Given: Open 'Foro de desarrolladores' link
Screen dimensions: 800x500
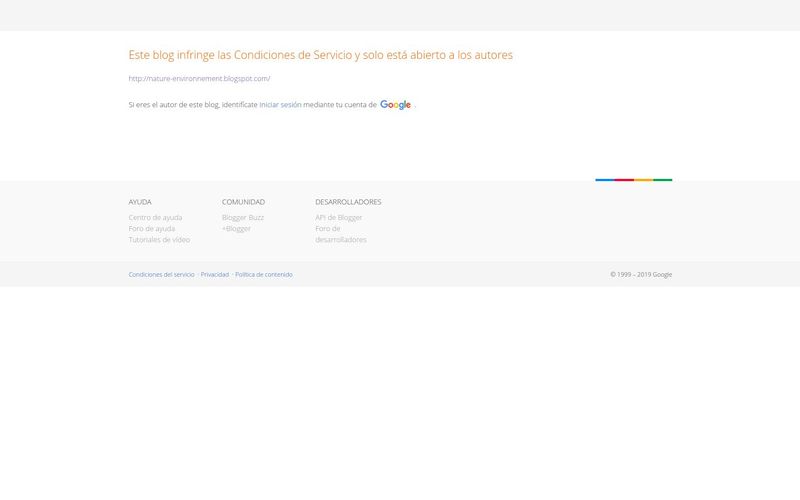Looking at the screenshot, I should (x=341, y=234).
